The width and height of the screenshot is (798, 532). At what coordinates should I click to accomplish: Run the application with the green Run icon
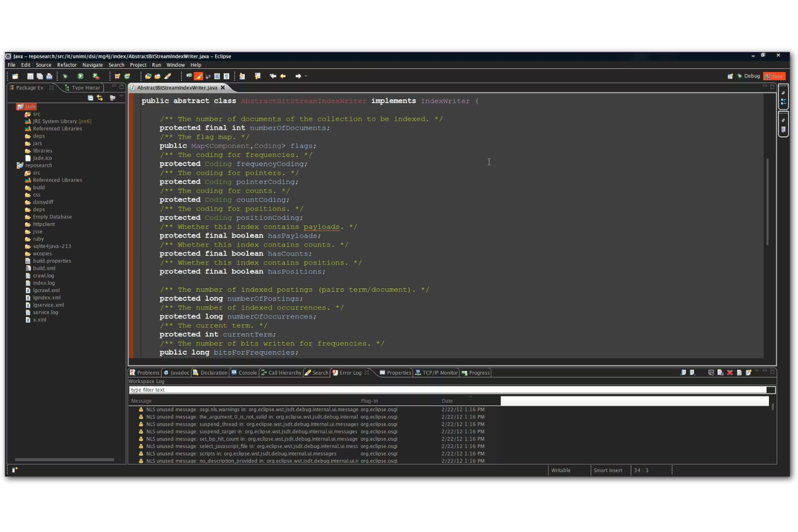[81, 76]
